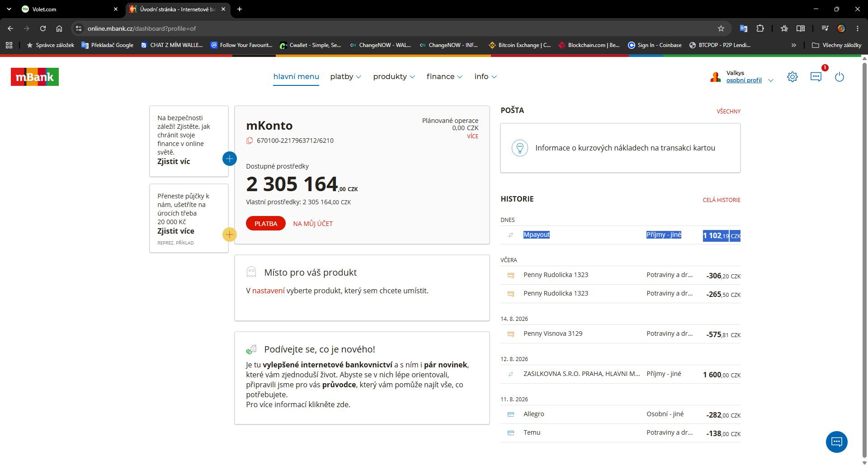Click the Valkys profile avatar icon
Viewport: 868px width, 465px height.
[715, 77]
